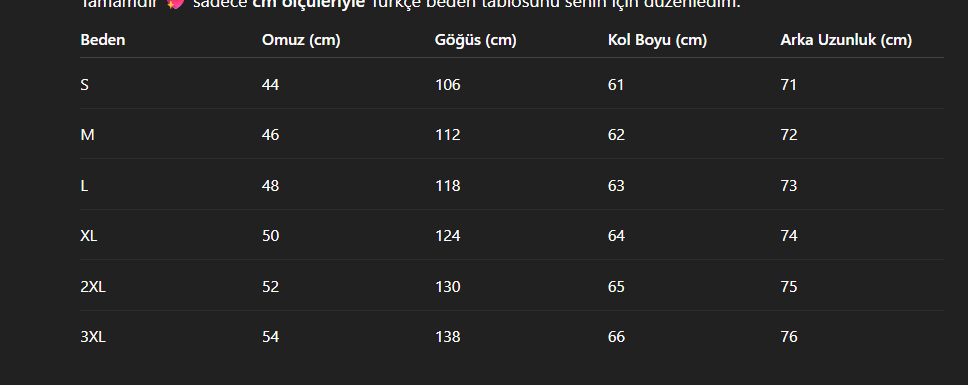968x385 pixels.
Task: Click the back length value 75
Action: [789, 287]
